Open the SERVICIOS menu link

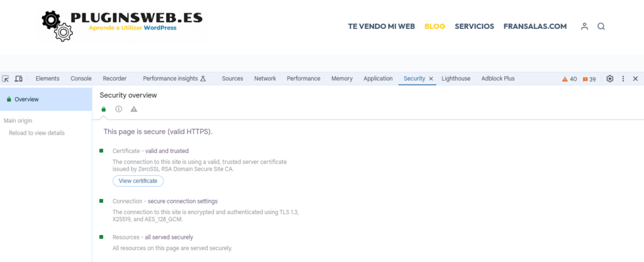474,26
